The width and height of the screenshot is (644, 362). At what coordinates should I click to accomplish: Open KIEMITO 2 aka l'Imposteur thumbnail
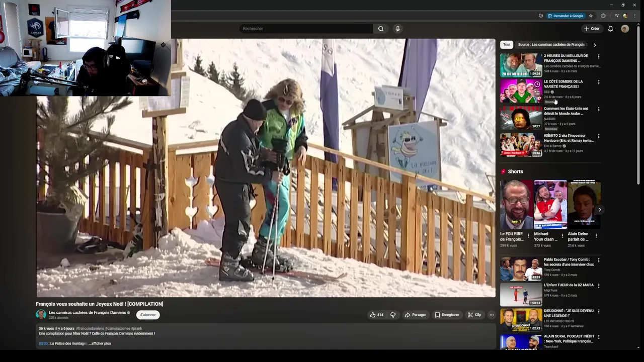click(521, 145)
